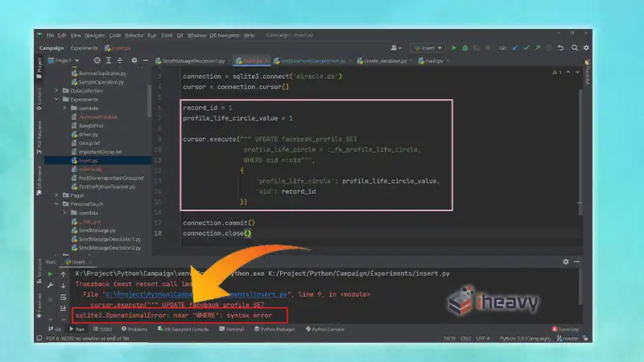Start debugging with the bug icon
Image resolution: width=644 pixels, height=362 pixels.
(x=465, y=48)
